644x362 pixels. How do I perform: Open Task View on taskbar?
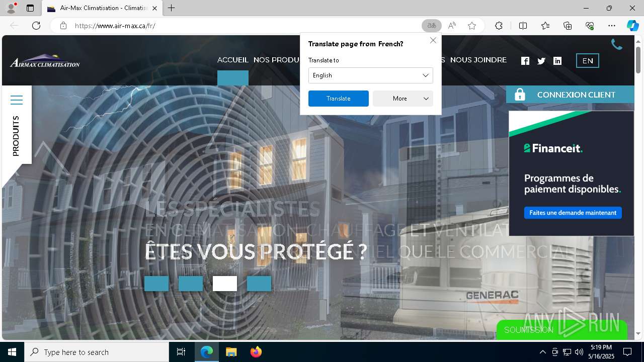181,352
